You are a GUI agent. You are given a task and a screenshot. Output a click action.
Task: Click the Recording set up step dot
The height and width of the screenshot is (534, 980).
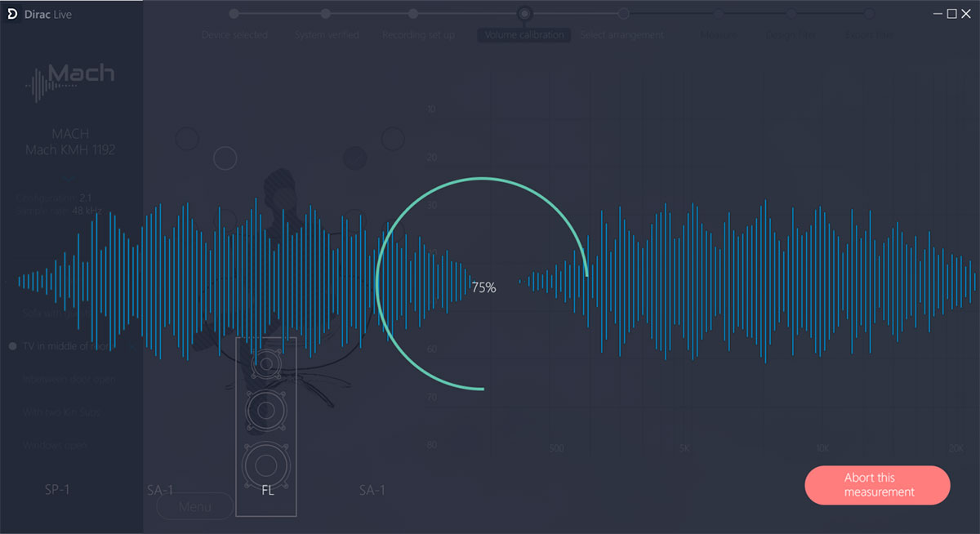point(413,14)
